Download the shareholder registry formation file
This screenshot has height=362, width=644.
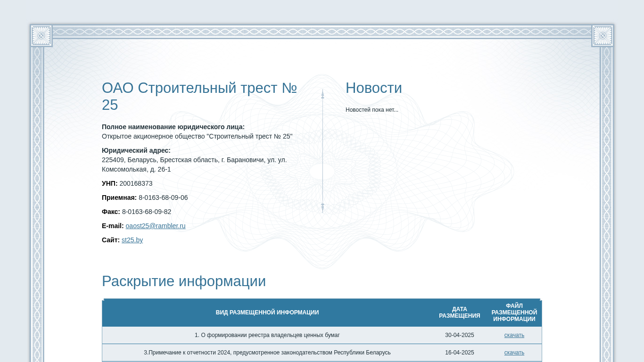514,335
